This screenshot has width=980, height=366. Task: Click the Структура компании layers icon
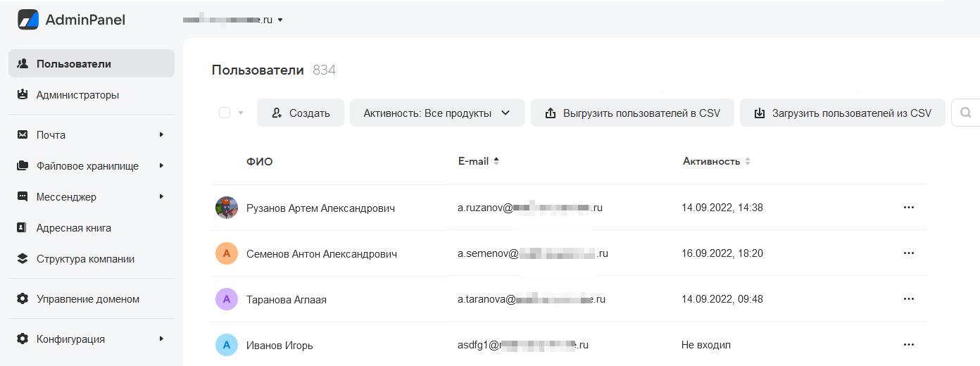(23, 259)
